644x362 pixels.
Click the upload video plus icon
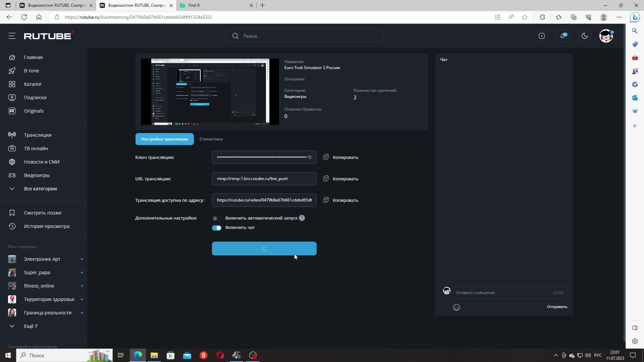click(541, 36)
